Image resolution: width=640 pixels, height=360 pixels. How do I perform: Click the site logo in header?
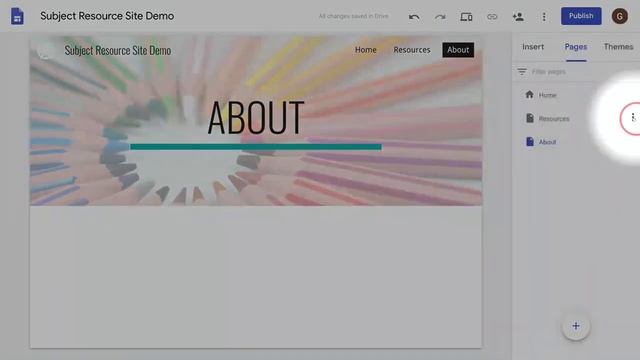45,51
